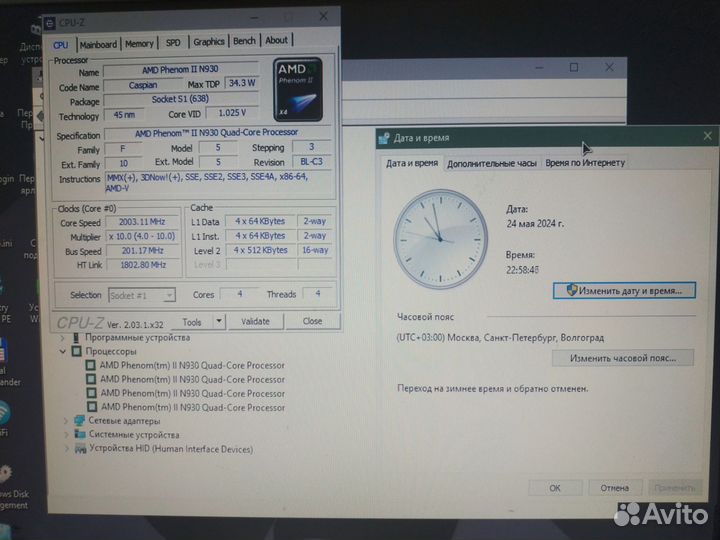
Task: Select the second AMD Phenom II N930 processor entry
Action: (193, 380)
